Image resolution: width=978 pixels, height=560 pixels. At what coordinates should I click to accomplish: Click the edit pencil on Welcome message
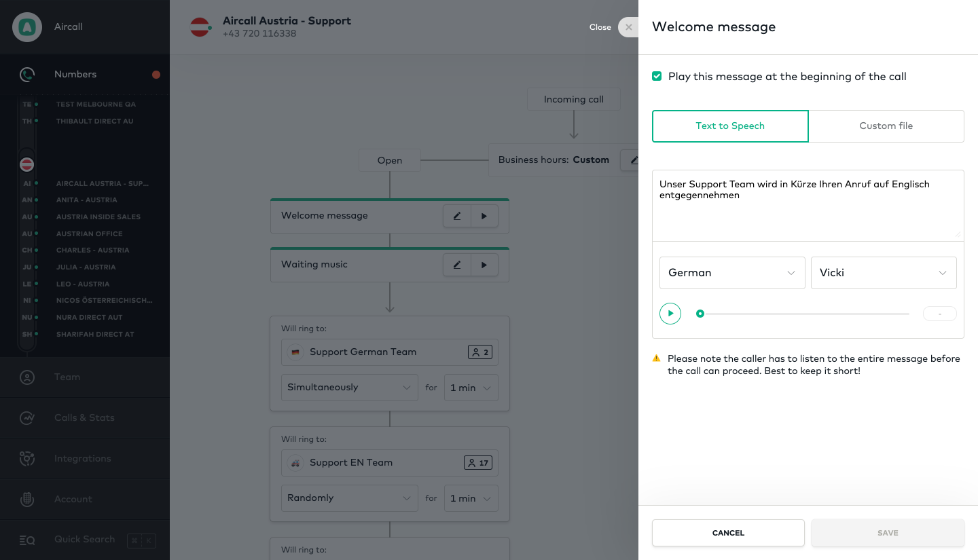coord(457,216)
